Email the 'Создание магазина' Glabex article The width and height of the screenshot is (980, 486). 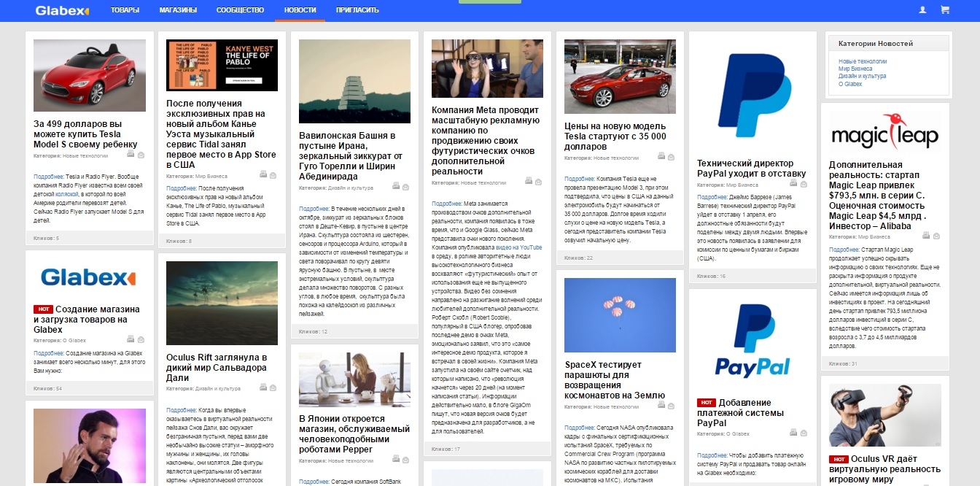141,339
